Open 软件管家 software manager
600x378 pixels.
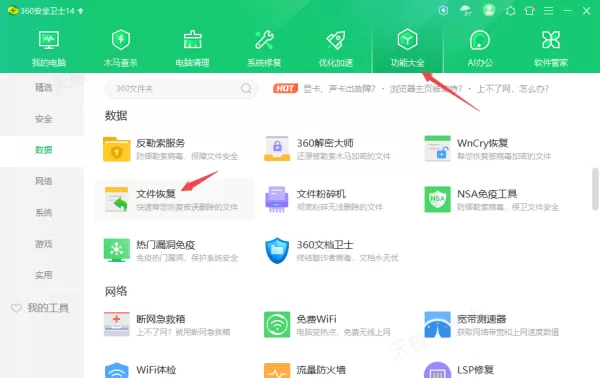551,49
